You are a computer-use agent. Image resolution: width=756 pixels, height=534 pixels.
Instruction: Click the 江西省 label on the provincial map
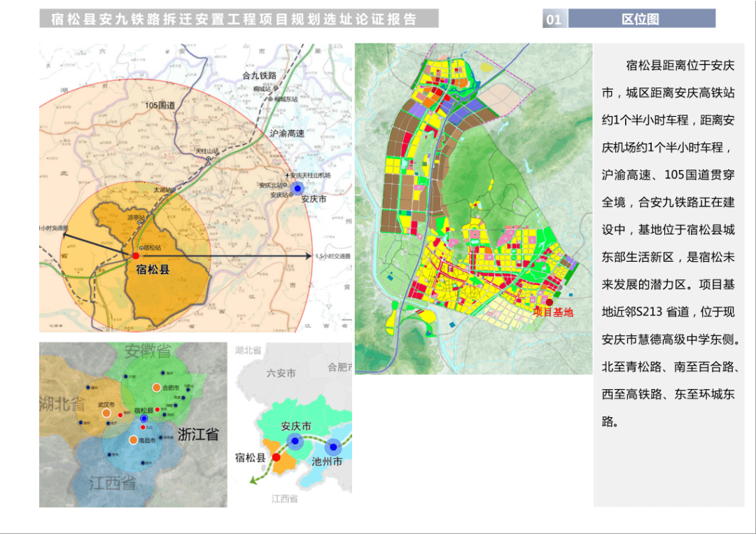pyautogui.click(x=112, y=483)
